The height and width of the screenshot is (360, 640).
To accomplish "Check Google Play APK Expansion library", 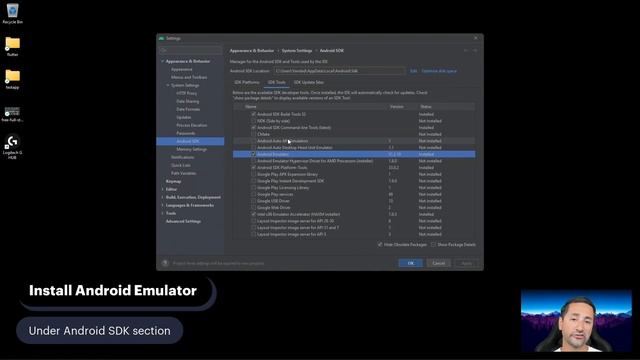I will pyautogui.click(x=253, y=174).
